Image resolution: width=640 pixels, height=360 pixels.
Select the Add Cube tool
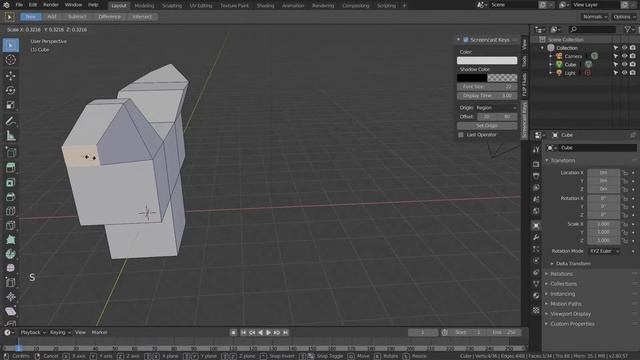tap(11, 152)
